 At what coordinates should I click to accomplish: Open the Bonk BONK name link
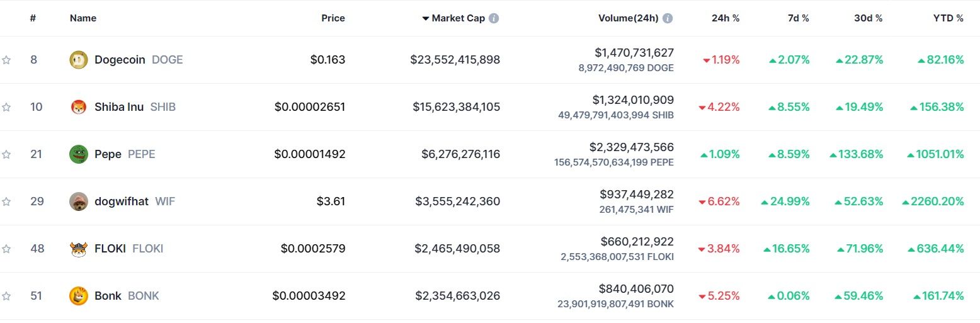[x=108, y=296]
